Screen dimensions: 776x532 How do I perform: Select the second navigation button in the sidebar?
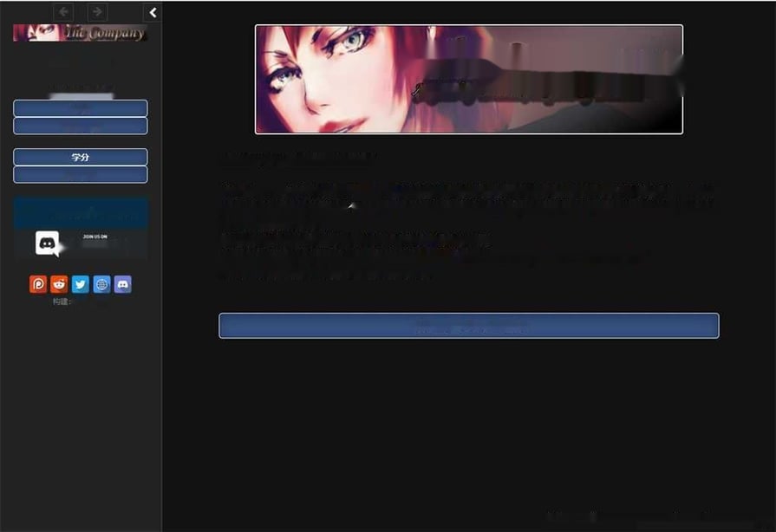pos(80,125)
